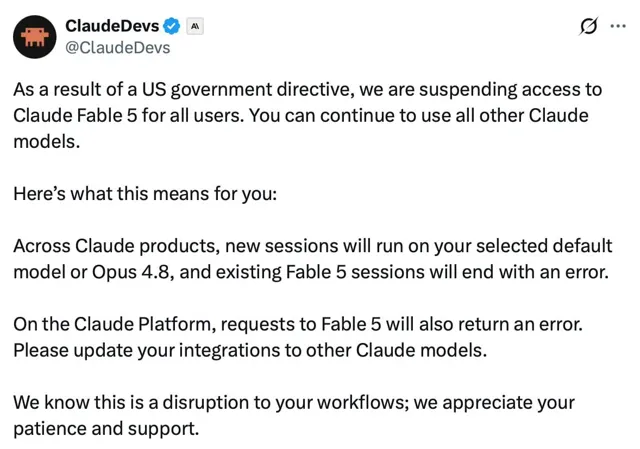Click the phrase "US government directive"

point(247,89)
